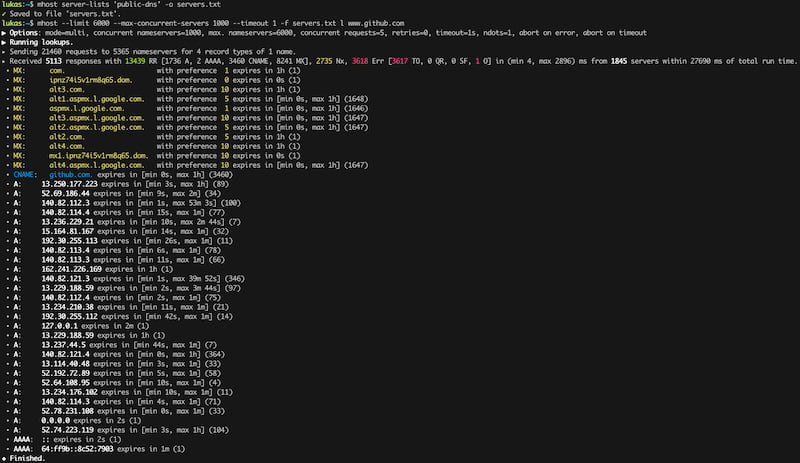This screenshot has width=800, height=463.
Task: Click the A record "140.82.112.3"
Action: tap(65, 203)
